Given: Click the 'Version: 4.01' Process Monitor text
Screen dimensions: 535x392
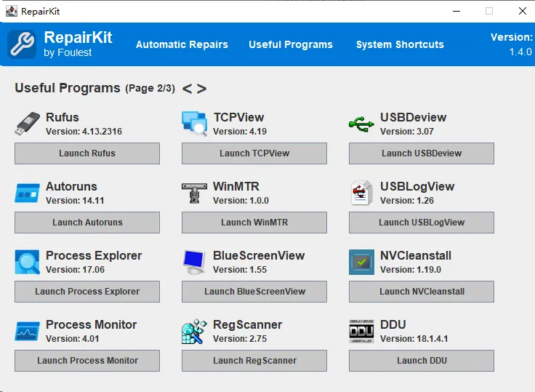Looking at the screenshot, I should [73, 339].
